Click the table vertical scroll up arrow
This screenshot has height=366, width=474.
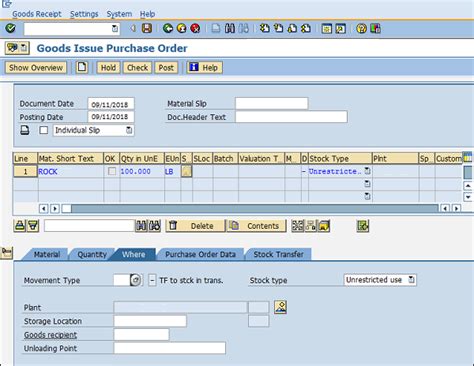[x=468, y=186]
